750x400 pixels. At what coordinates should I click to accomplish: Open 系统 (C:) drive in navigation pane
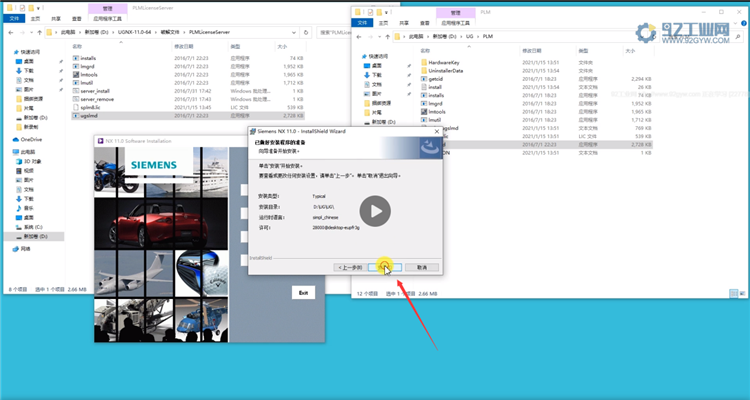tap(33, 227)
